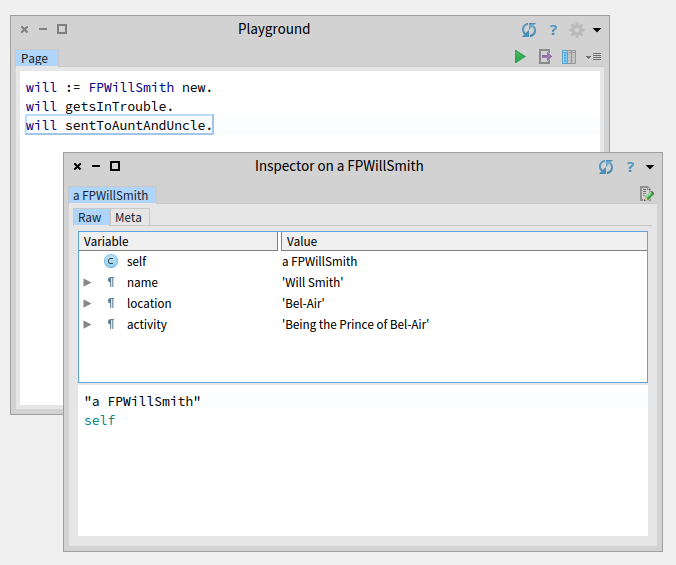This screenshot has width=676, height=565.
Task: Click the Playground refresh arrows icon
Action: [529, 30]
